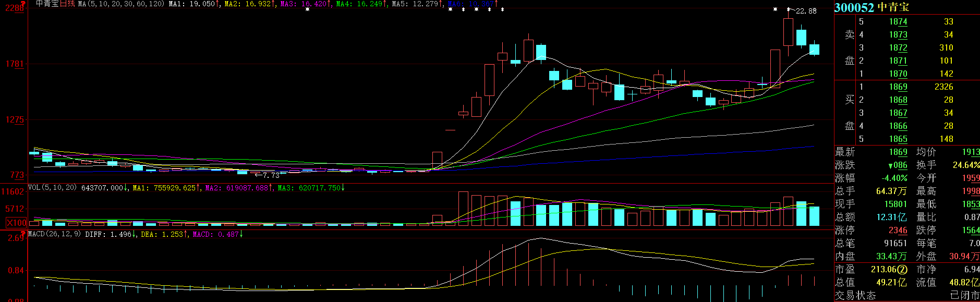Open the VOL(5,10,20) indicator settings
This screenshot has height=302, width=980.
[x=52, y=188]
